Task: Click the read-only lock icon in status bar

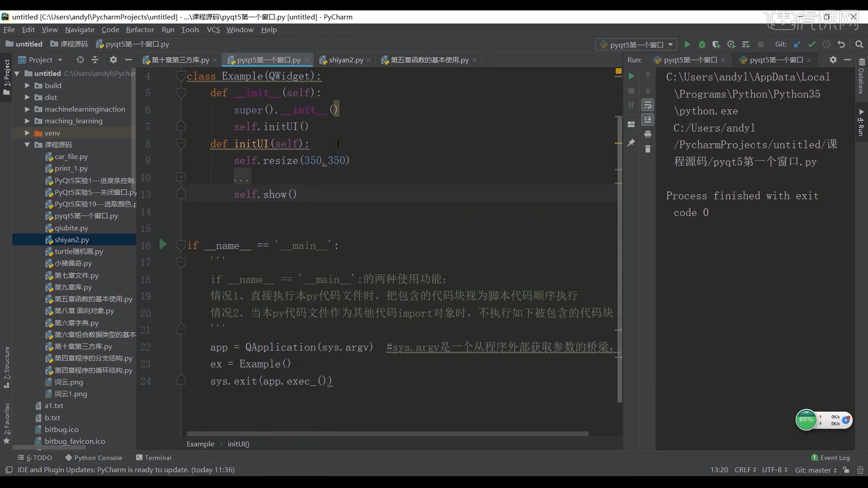Action: coord(846,470)
